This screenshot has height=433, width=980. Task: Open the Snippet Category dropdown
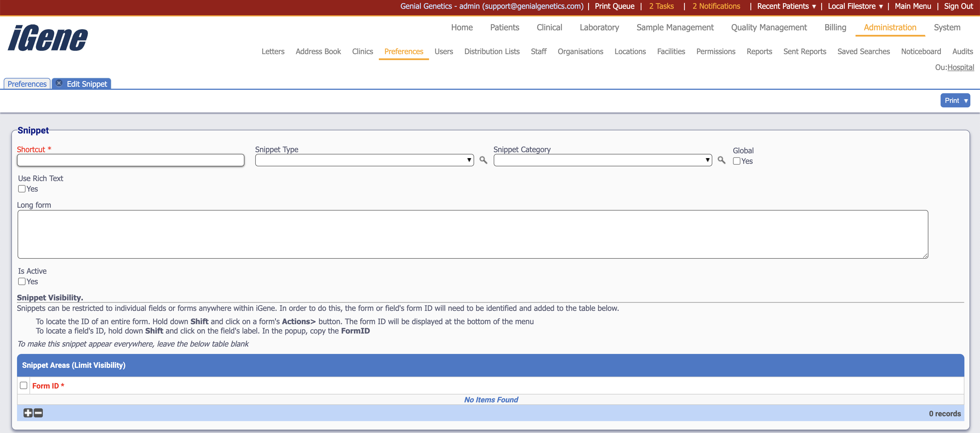(x=602, y=160)
